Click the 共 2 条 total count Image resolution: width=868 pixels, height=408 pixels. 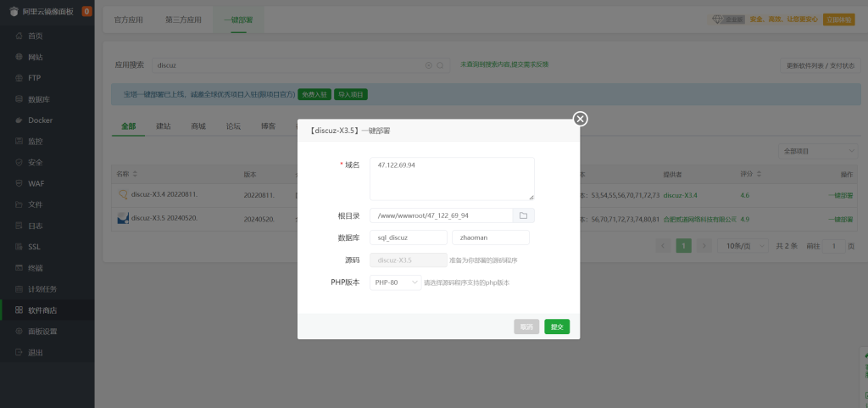pyautogui.click(x=787, y=246)
